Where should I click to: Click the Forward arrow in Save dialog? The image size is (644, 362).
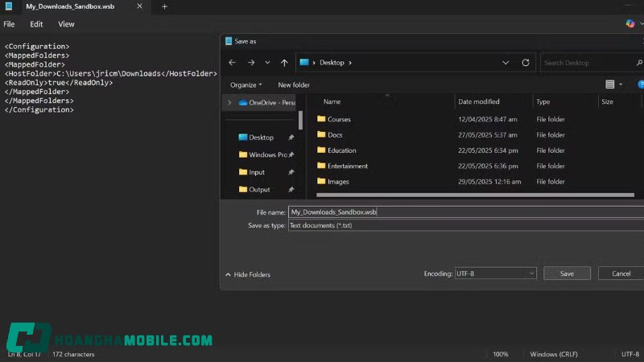(250, 63)
